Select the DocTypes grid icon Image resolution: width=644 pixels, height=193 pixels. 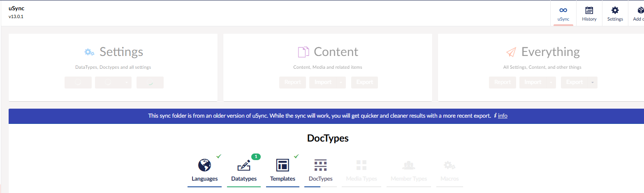tap(320, 165)
